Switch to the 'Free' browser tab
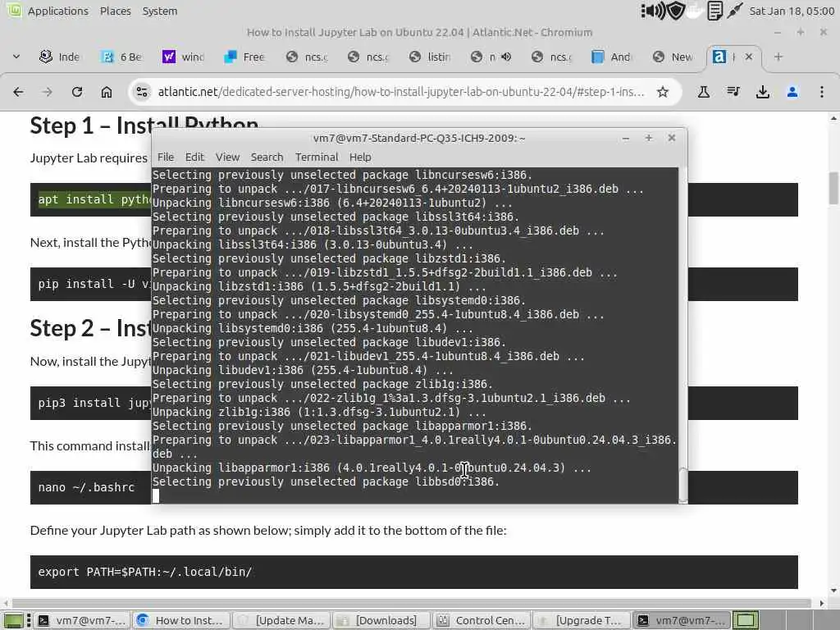The image size is (840, 630). [x=244, y=57]
